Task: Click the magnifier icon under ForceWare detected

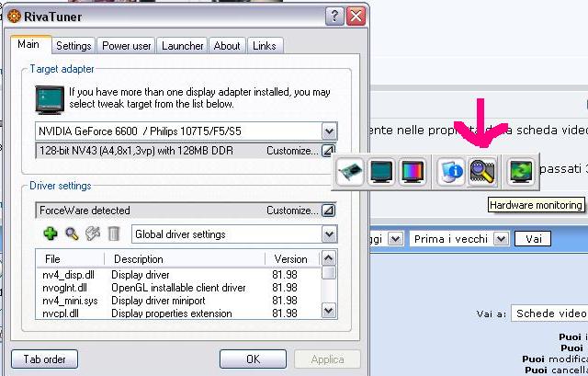Action: (x=72, y=234)
